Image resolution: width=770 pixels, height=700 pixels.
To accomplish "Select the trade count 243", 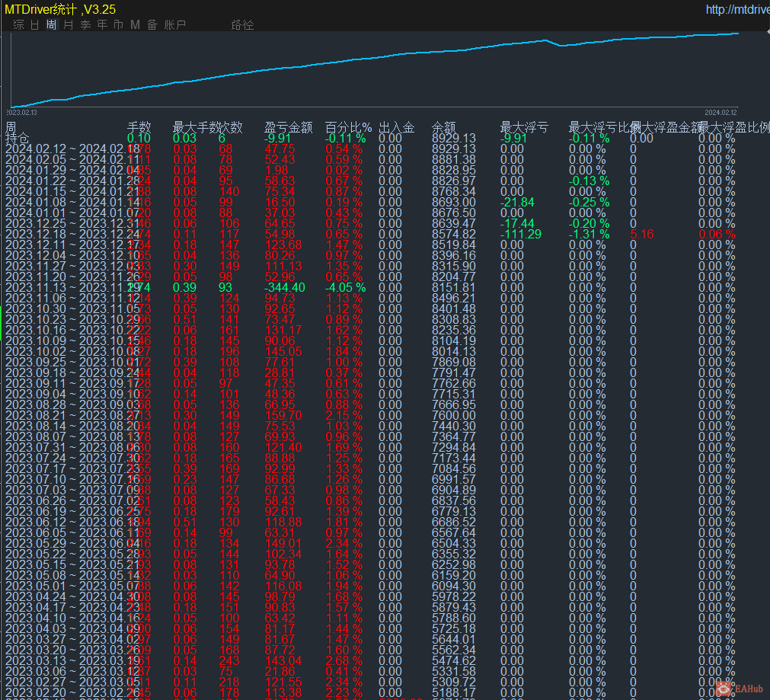I will coord(228,661).
